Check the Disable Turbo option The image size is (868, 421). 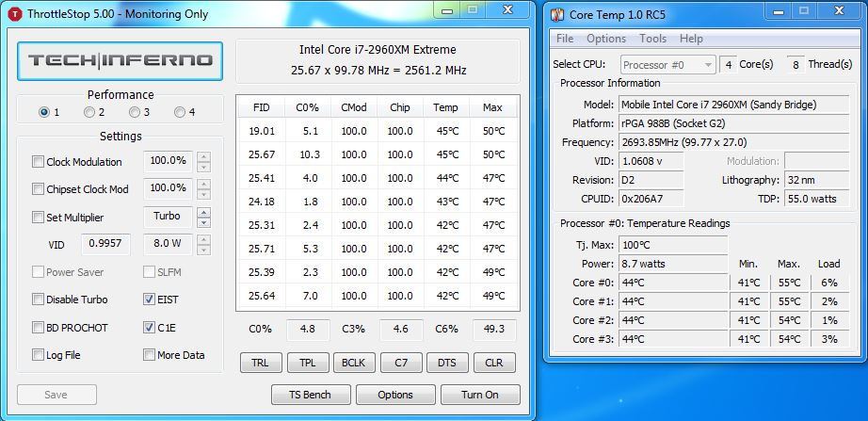(38, 300)
